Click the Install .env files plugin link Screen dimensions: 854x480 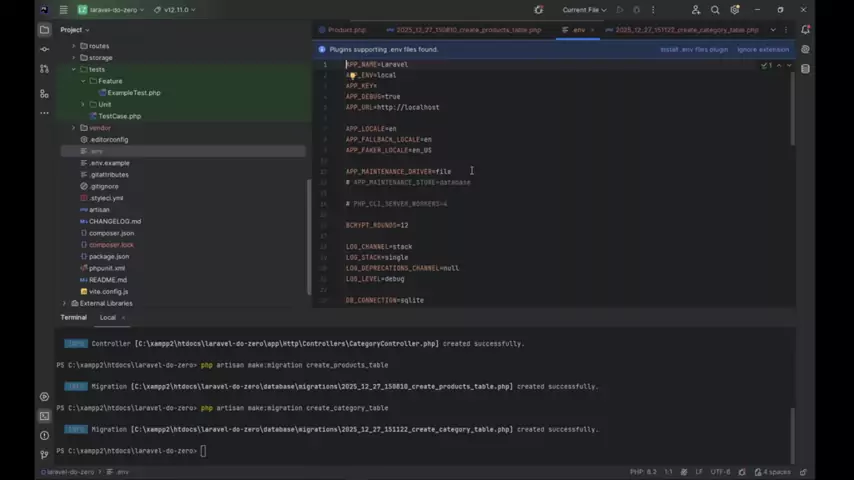click(x=694, y=49)
